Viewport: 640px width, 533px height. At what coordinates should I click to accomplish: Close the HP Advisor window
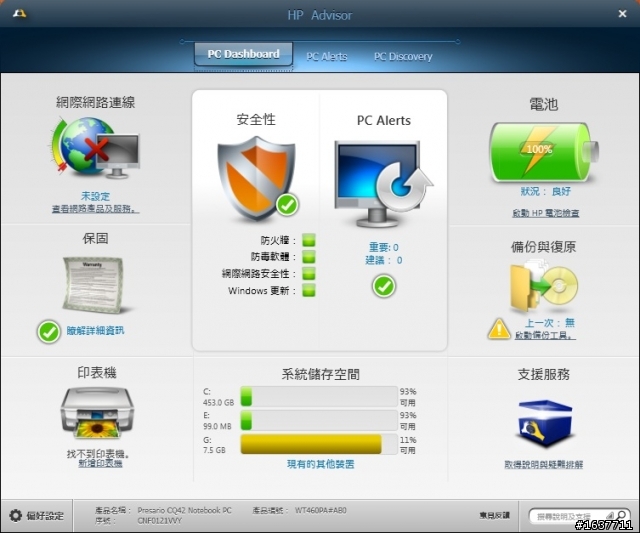point(622,14)
